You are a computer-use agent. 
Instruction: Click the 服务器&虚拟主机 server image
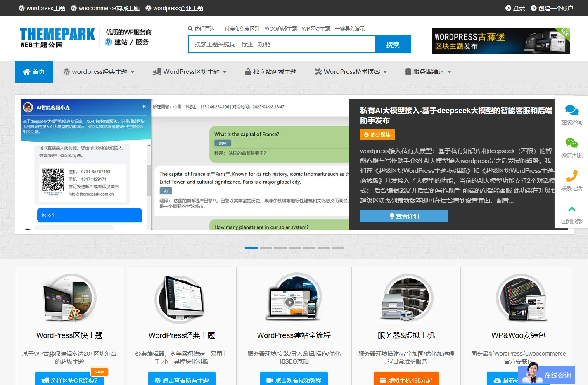pos(406,298)
